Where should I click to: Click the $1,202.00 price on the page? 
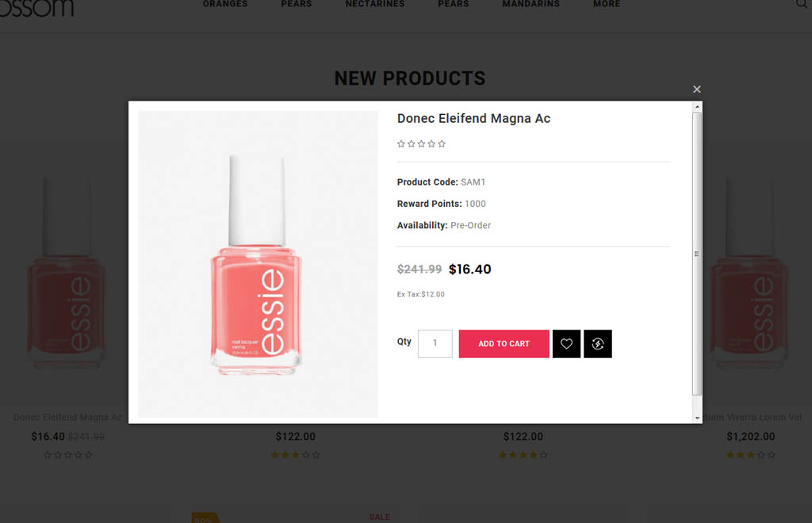[x=750, y=437]
